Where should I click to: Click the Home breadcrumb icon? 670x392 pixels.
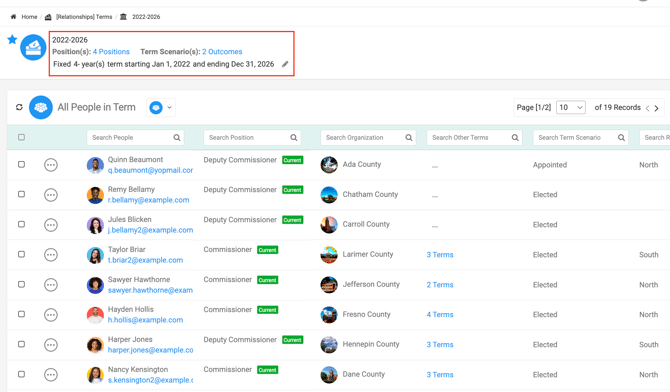tap(13, 17)
